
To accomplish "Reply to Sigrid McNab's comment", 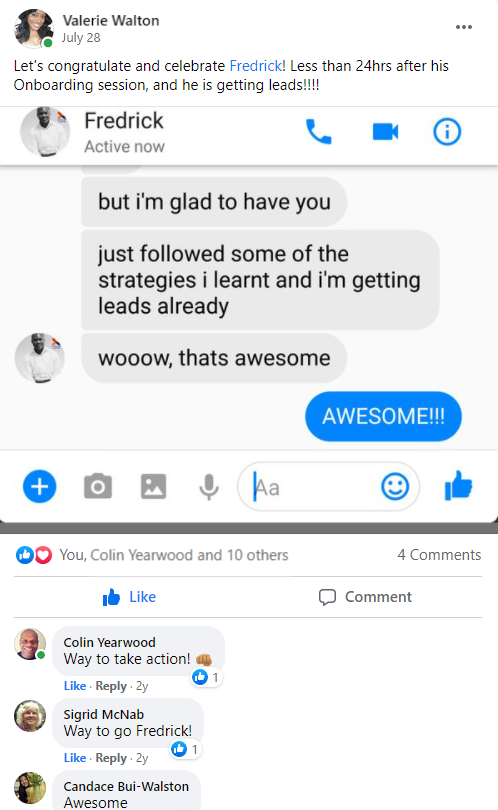I will click(x=111, y=758).
